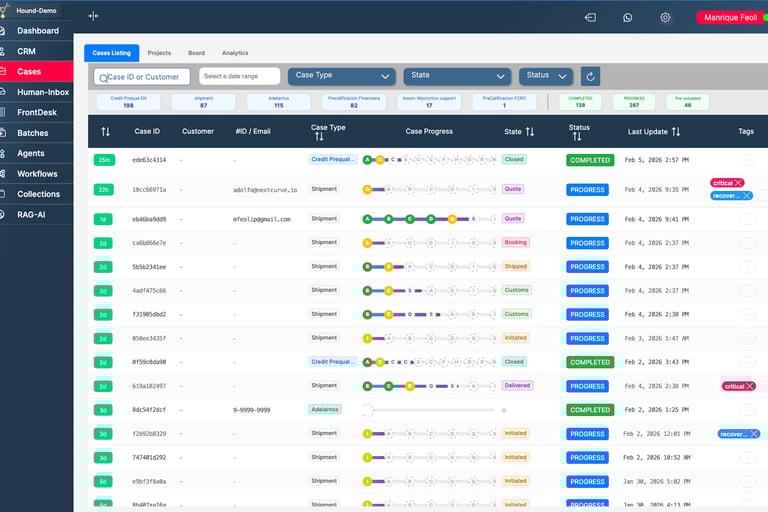Toggle the tag switch for case 0f59c8da90

click(747, 362)
